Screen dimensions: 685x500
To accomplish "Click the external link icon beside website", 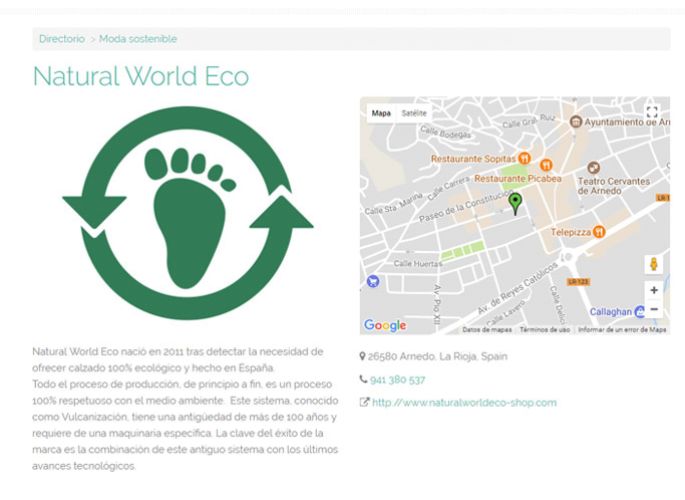I will coord(364,402).
